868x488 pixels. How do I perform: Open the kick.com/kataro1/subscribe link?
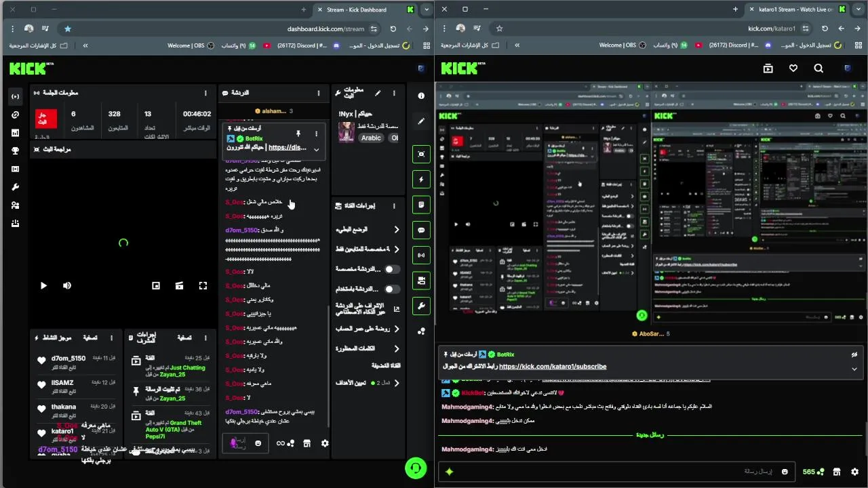coord(553,367)
